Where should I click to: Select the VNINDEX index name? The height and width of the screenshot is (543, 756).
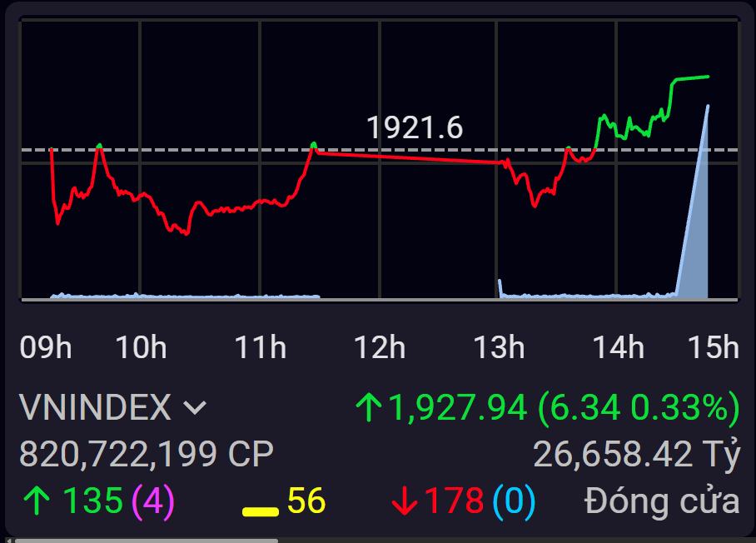click(x=95, y=407)
